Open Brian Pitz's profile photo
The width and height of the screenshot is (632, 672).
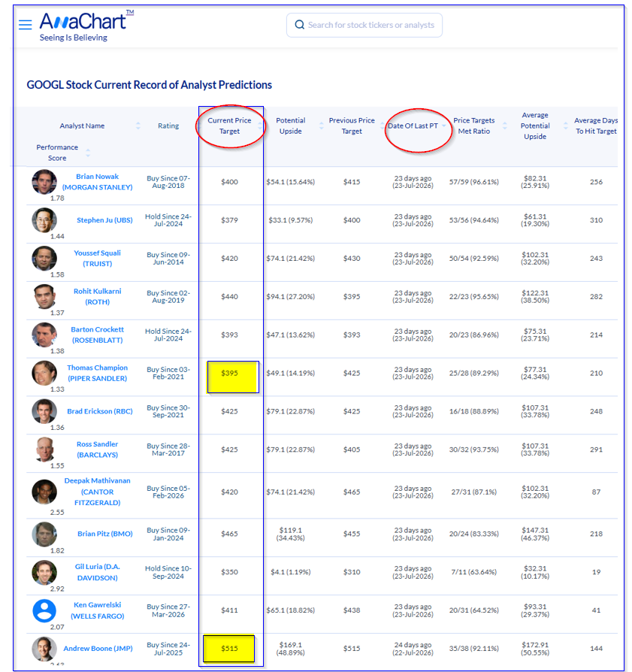(x=44, y=534)
